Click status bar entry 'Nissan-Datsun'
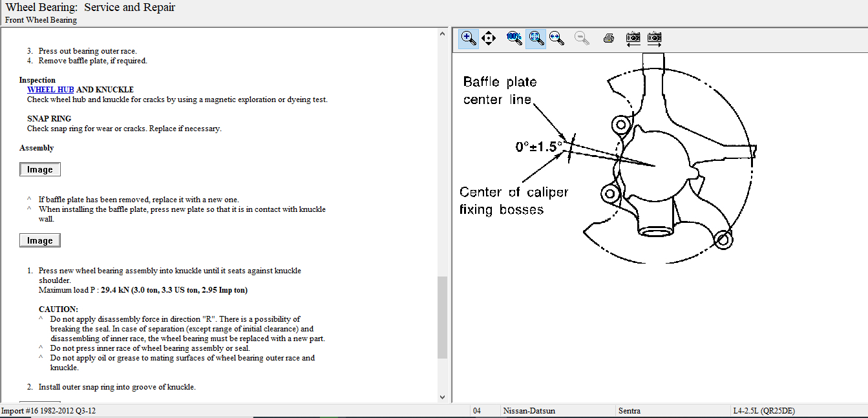Image resolution: width=868 pixels, height=418 pixels. tap(529, 411)
